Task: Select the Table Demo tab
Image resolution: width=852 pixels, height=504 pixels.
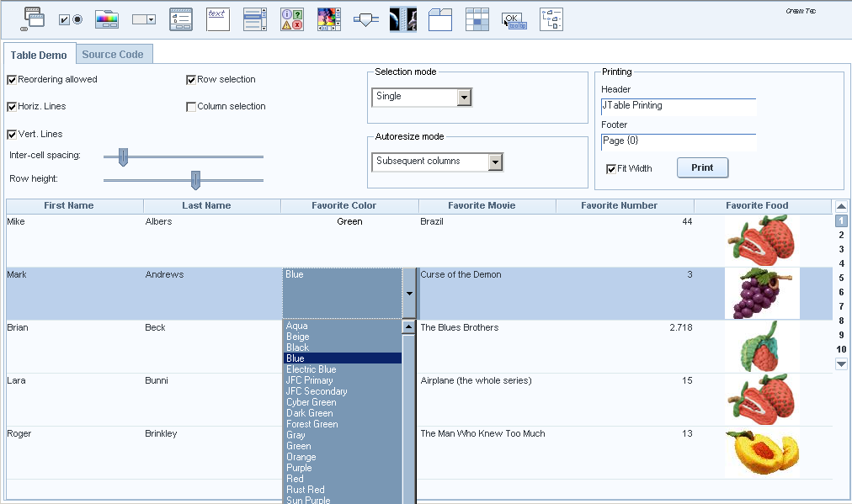Action: pyautogui.click(x=39, y=55)
